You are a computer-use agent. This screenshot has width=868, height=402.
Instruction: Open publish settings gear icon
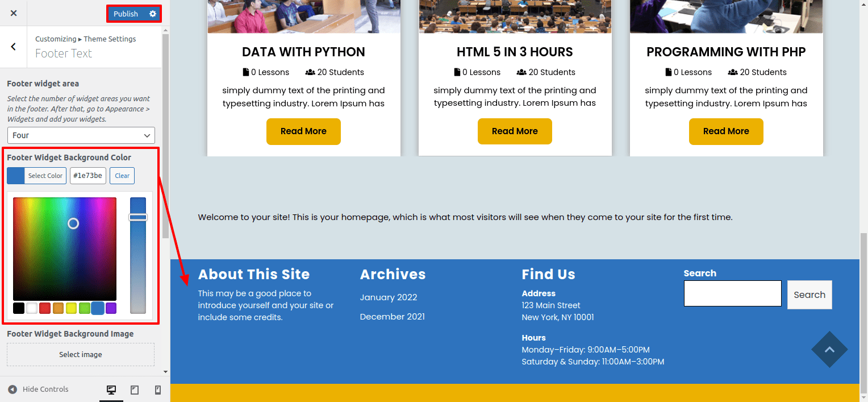pos(153,14)
